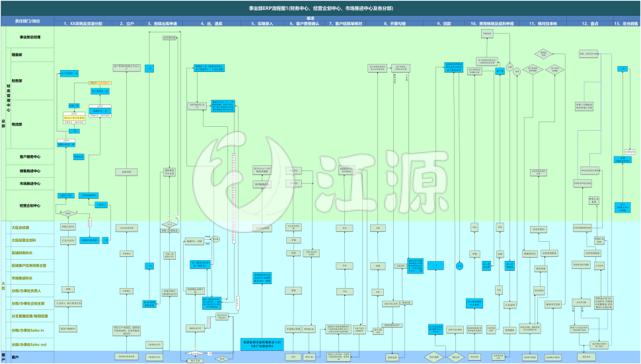
Task: Click the 销售推进中心 row label
Action: pos(30,171)
